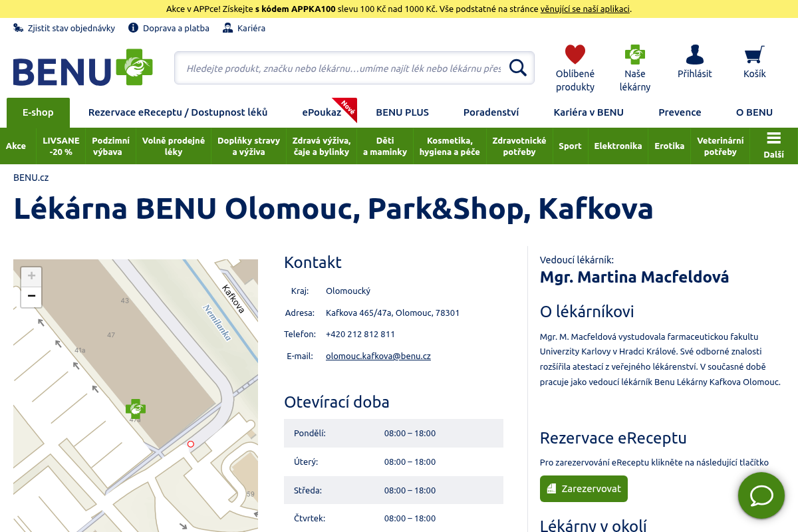Image resolution: width=798 pixels, height=532 pixels.
Task: Open favorite products heart icon
Action: click(575, 54)
